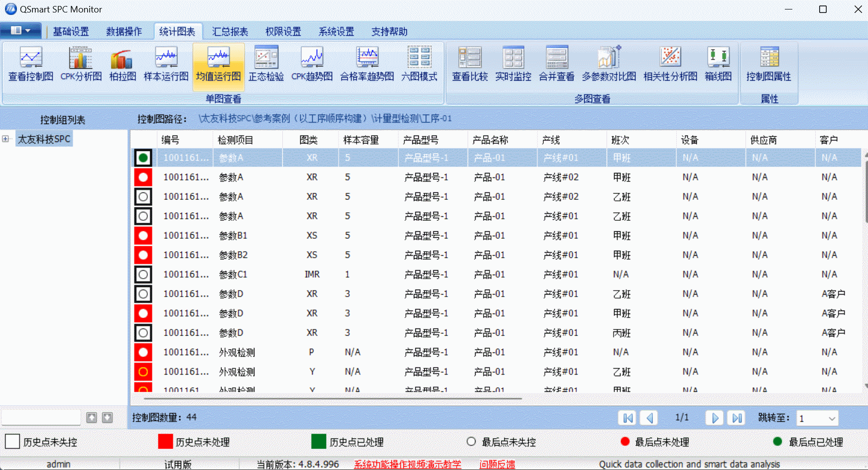This screenshot has width=868, height=470.
Task: Open 控制图属性 settings
Action: pyautogui.click(x=768, y=64)
